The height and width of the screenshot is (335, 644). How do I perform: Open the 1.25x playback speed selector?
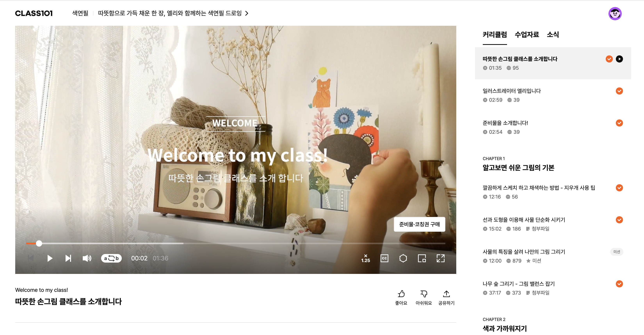[366, 258]
